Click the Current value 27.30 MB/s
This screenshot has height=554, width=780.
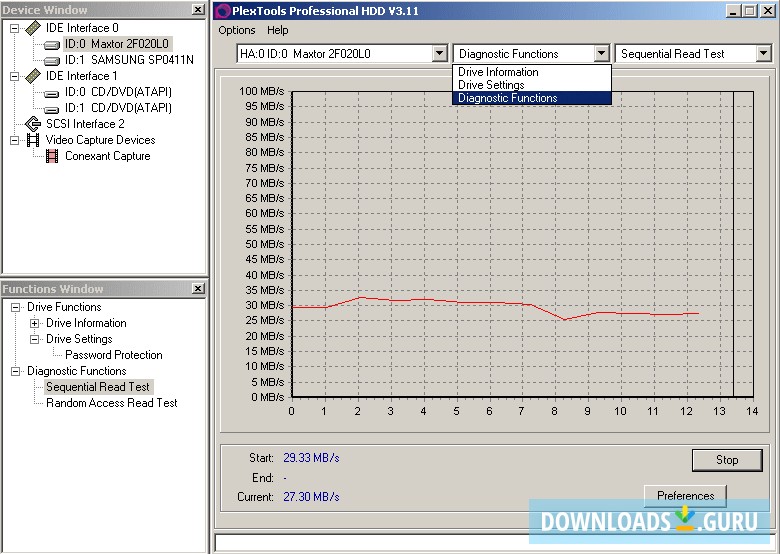pyautogui.click(x=311, y=497)
